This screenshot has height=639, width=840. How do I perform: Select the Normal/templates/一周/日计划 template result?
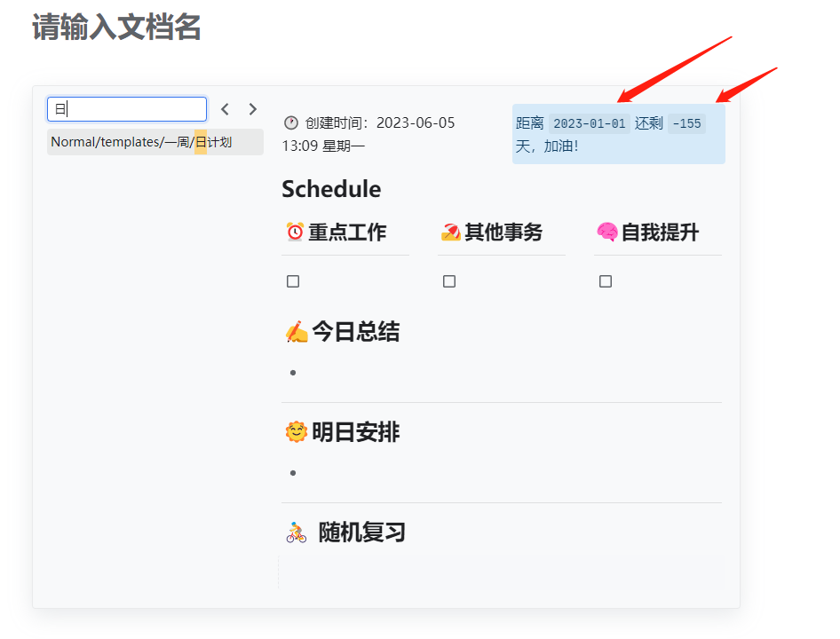coord(155,142)
